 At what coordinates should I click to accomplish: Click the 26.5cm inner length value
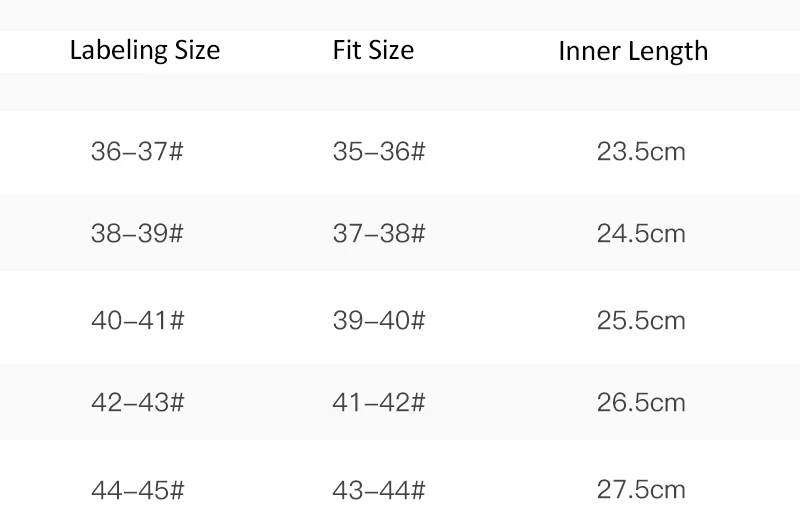click(x=641, y=403)
